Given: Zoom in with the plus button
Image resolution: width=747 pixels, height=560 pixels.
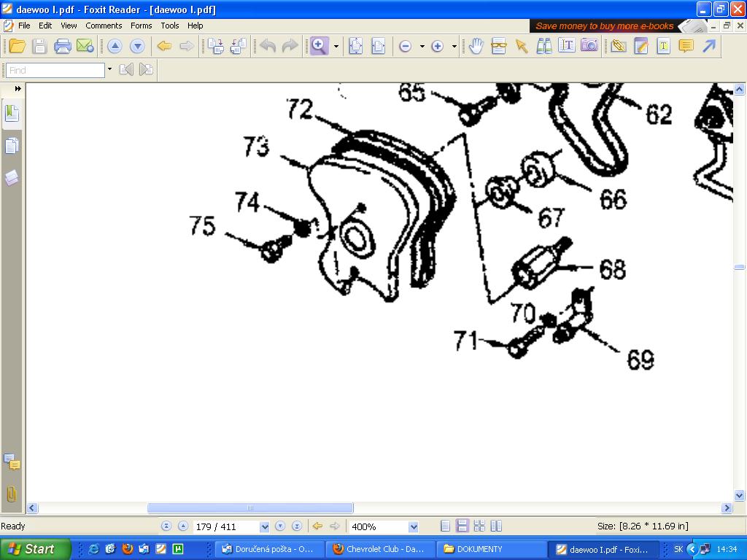Looking at the screenshot, I should pos(438,46).
